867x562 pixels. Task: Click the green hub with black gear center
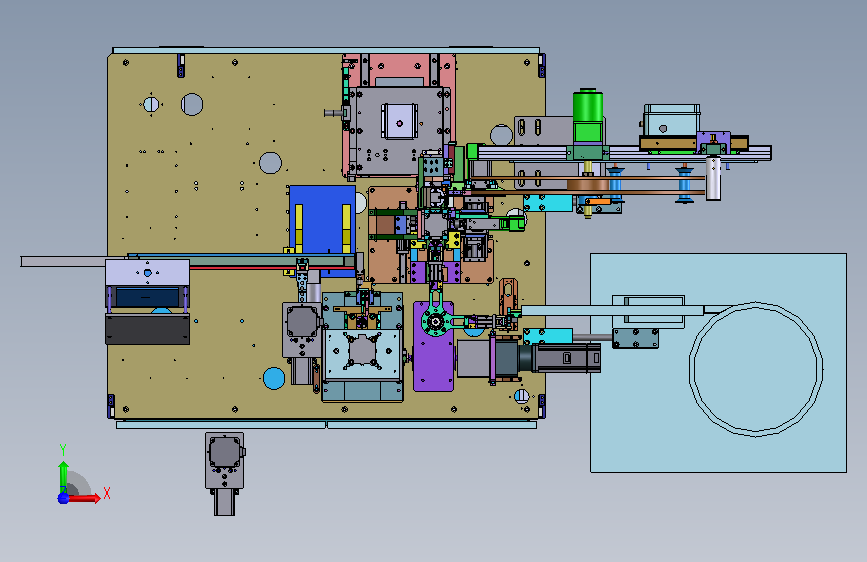coord(436,321)
